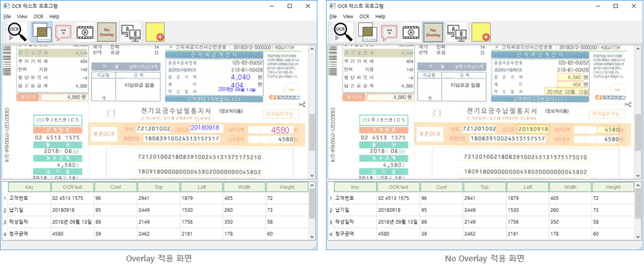Click the film play icon in left window
The height and width of the screenshot is (268, 644).
[84, 31]
